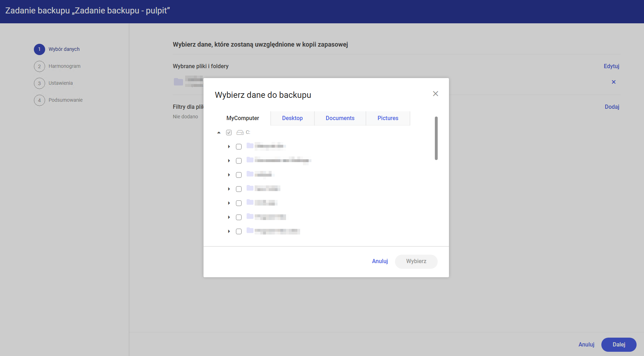
Task: Close the 'Wybierz dane do backupu' dialog
Action: coord(436,94)
